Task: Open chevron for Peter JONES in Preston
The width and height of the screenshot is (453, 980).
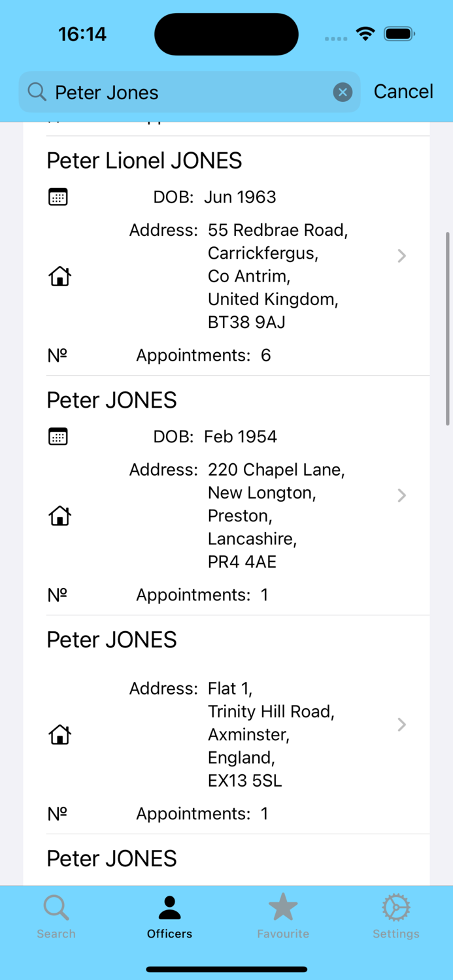Action: click(402, 495)
